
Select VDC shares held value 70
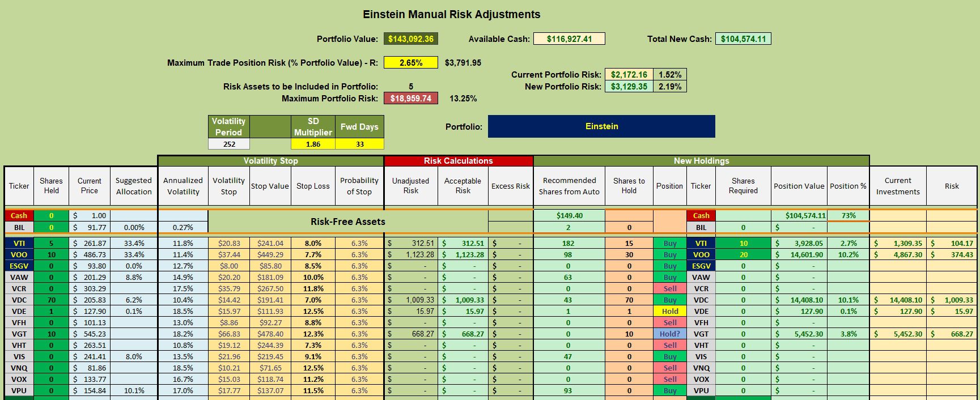[x=51, y=300]
